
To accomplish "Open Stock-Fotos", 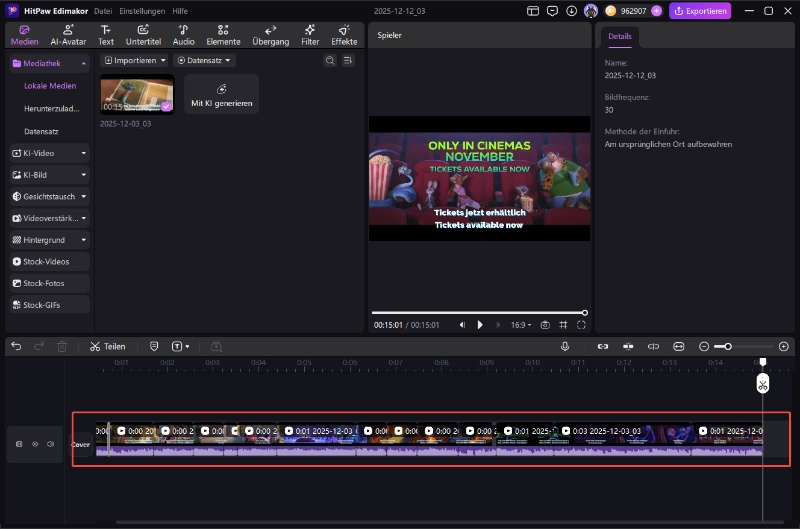I will coord(49,283).
